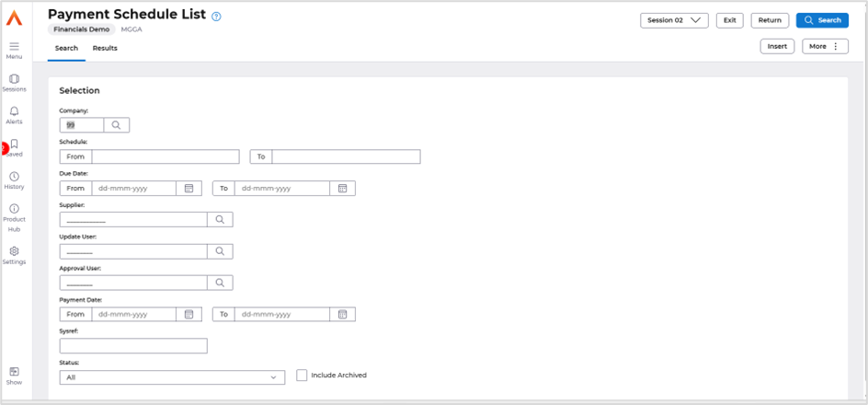Open the Sessions panel icon
Viewport: 868px width, 405px height.
point(14,79)
